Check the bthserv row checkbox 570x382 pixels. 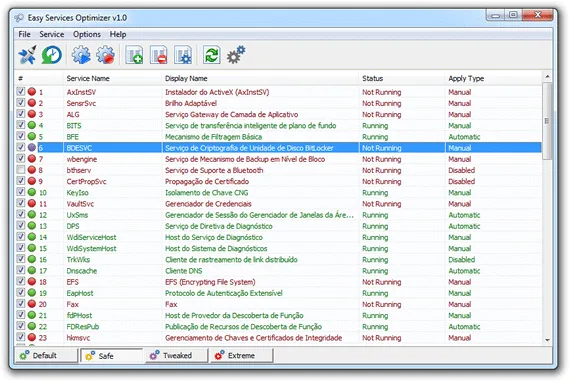click(21, 170)
